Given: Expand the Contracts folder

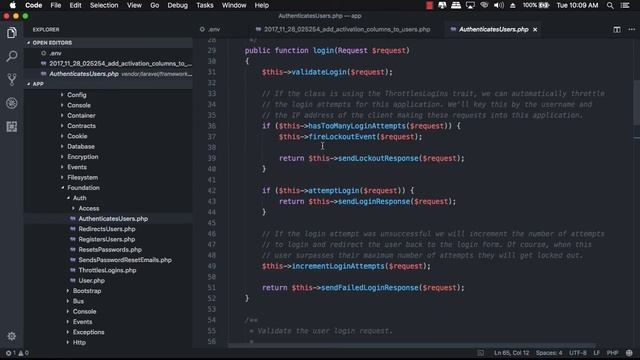Looking at the screenshot, I should [81, 126].
